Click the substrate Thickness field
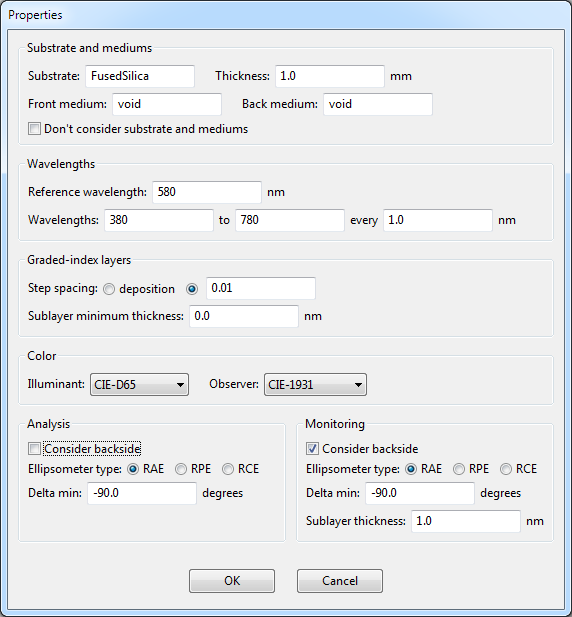Screen dimensions: 572x617 click(330, 76)
